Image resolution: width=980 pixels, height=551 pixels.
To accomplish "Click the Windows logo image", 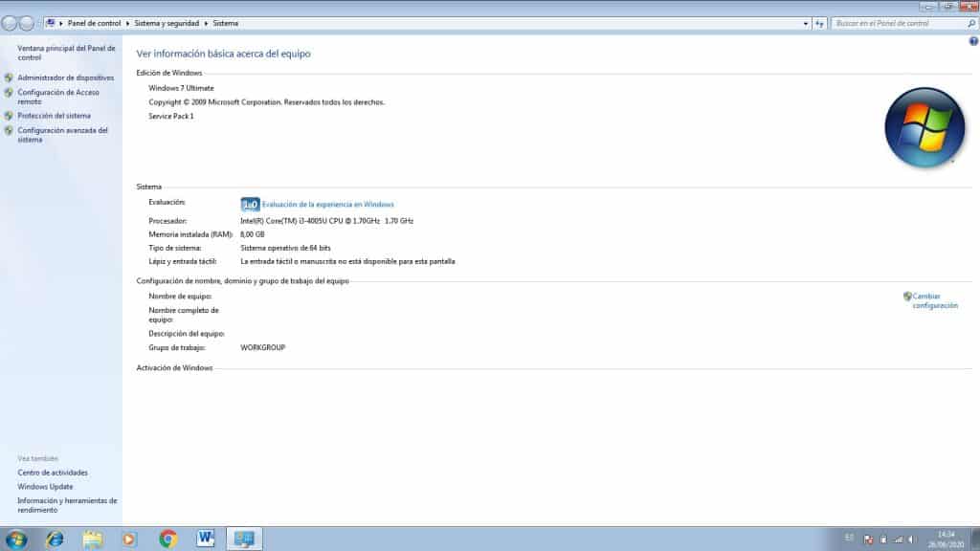I will point(924,127).
